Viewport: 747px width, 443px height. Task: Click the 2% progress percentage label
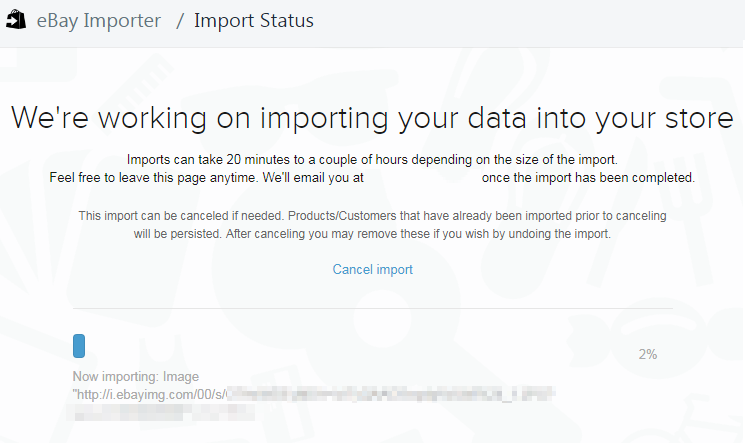647,354
